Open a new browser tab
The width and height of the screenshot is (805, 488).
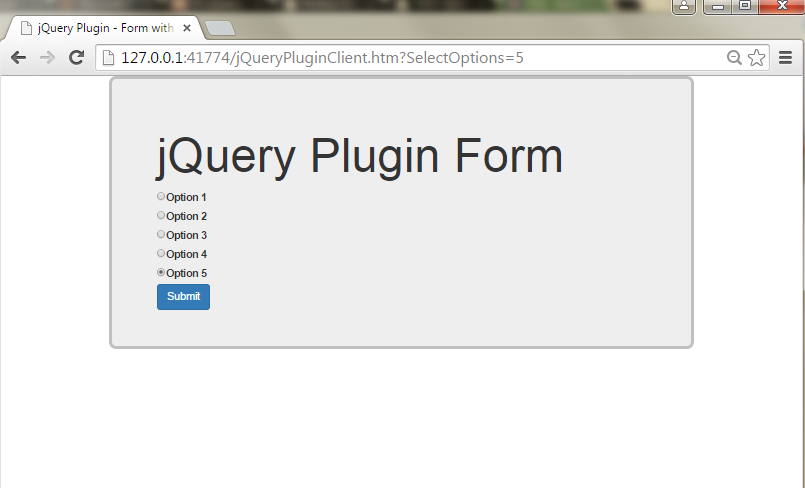220,28
